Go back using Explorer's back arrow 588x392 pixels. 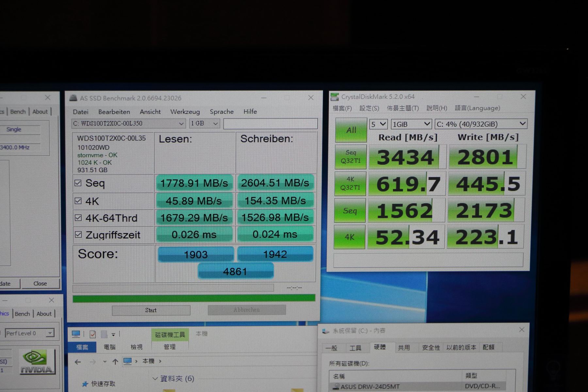pyautogui.click(x=78, y=362)
